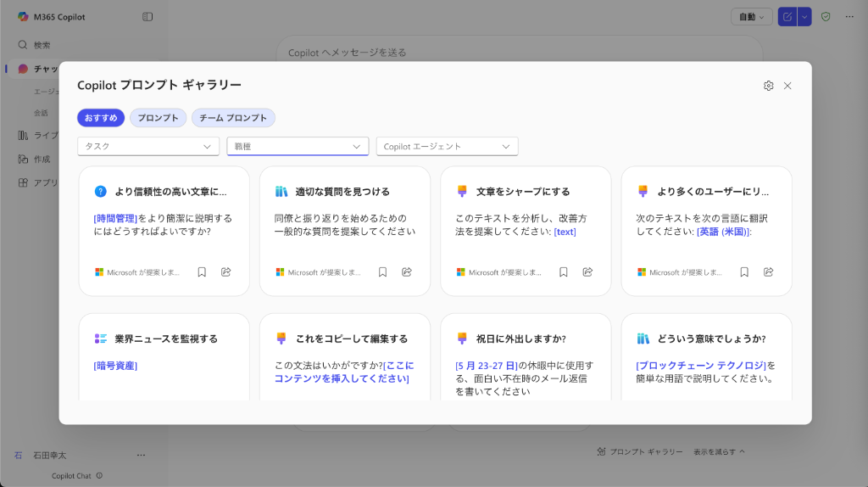This screenshot has height=487, width=868.
Task: Select the おすすめ tab
Action: 101,118
